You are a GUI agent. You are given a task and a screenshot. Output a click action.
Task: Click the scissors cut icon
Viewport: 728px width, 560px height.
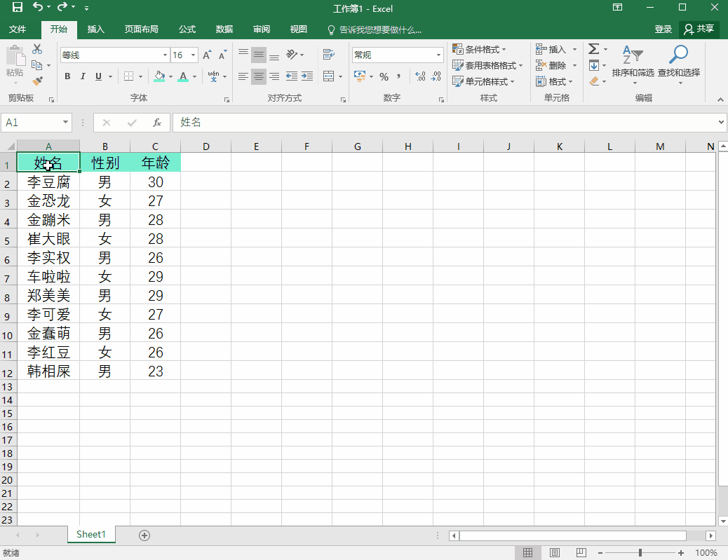pyautogui.click(x=37, y=49)
